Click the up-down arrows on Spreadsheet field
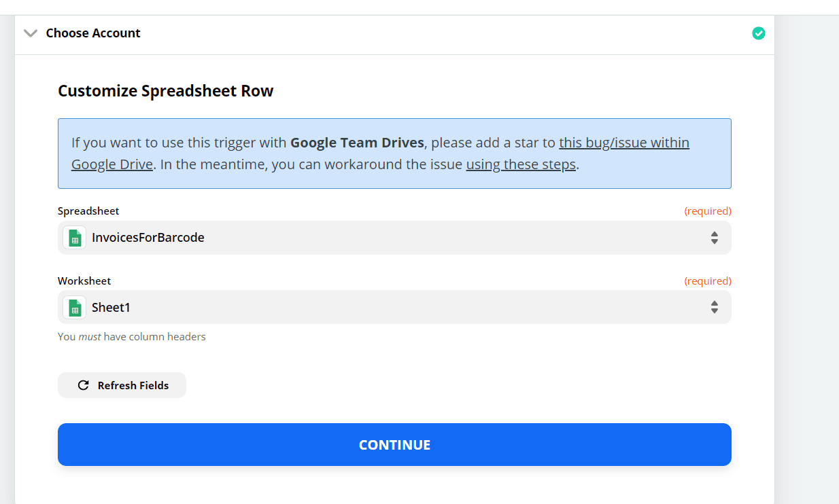 coord(714,238)
